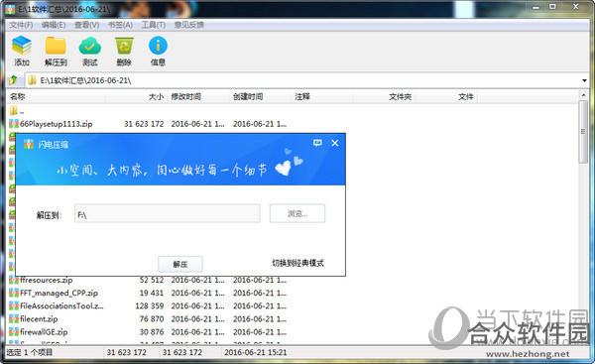Viewport: 595px width, 364px height.
Task: Open the 解压到 (Extract to) folder icon
Action: pyautogui.click(x=56, y=51)
